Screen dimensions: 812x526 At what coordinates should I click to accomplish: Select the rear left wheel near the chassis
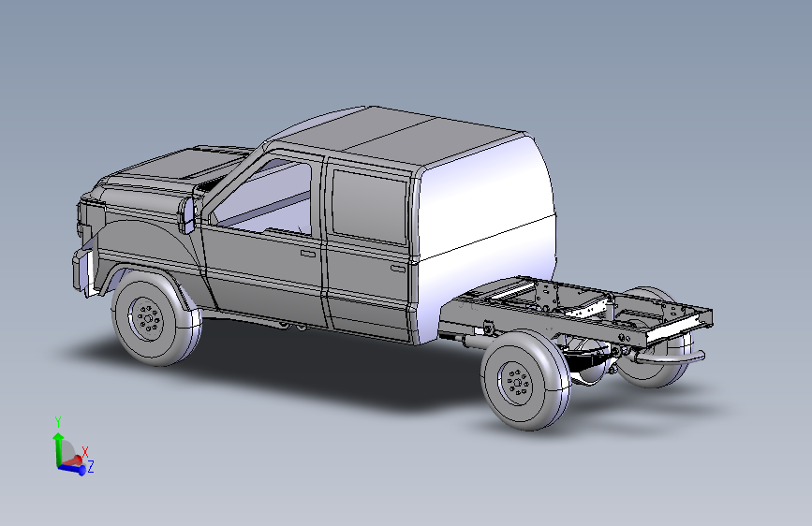click(525, 380)
